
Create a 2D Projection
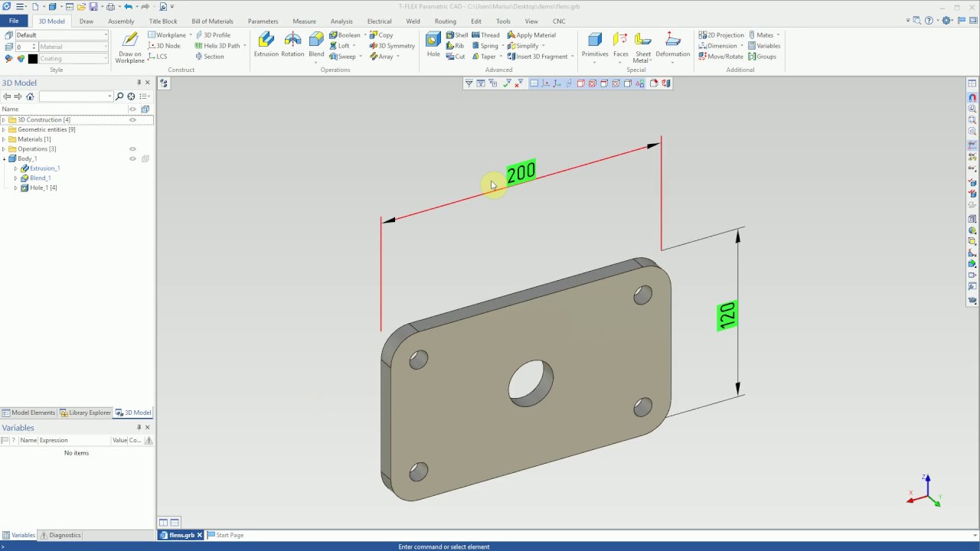tap(721, 35)
